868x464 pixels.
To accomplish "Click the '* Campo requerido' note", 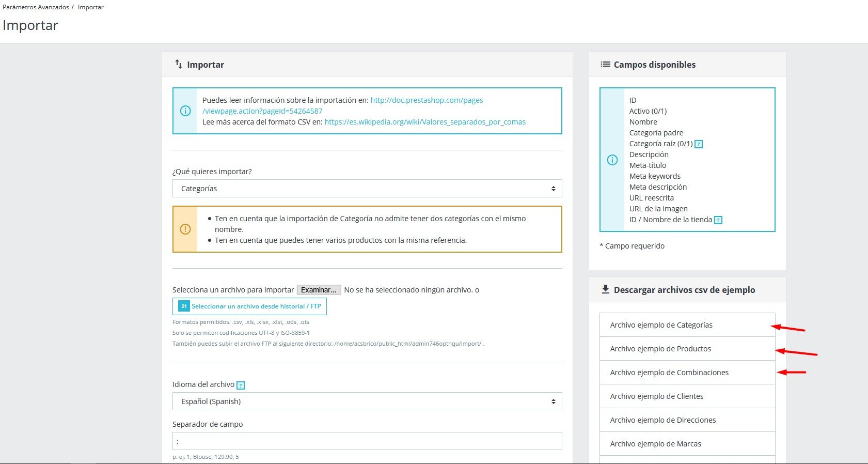I will click(x=632, y=246).
